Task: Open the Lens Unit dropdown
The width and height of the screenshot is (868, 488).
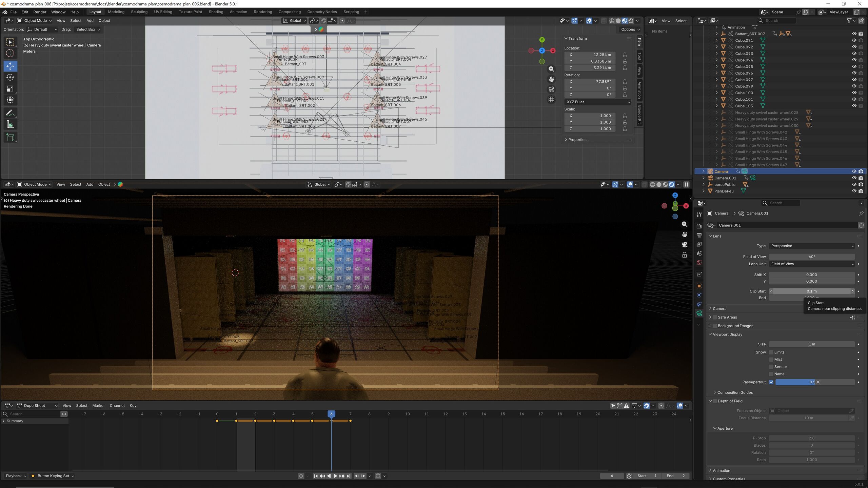Action: click(812, 264)
